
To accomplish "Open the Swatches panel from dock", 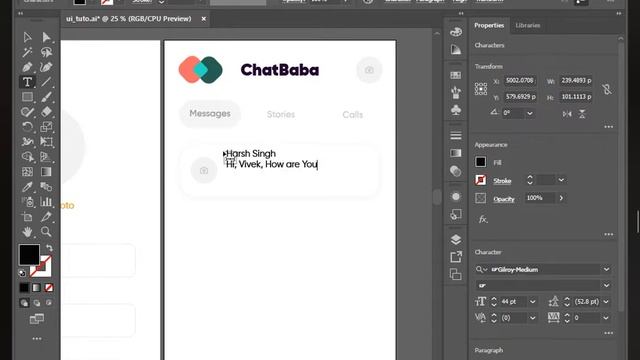I will pos(456,75).
